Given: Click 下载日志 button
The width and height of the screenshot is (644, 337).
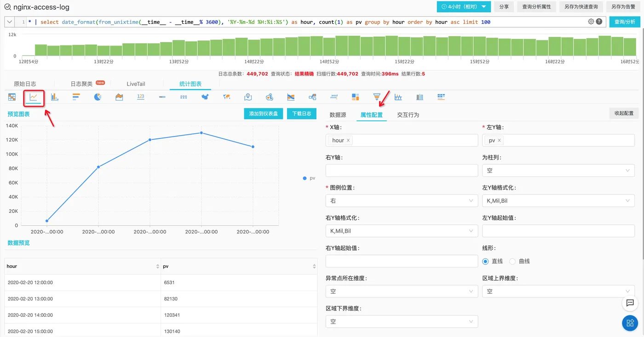Looking at the screenshot, I should (302, 114).
